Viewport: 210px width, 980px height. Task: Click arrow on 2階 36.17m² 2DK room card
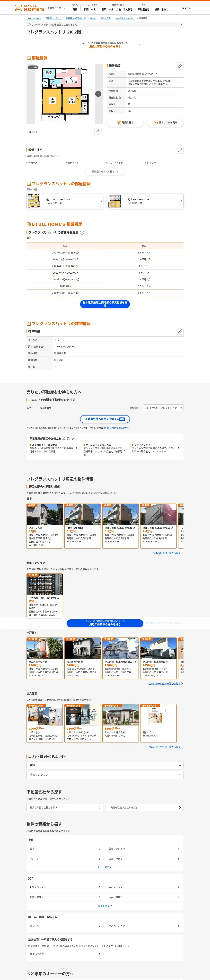point(101,201)
